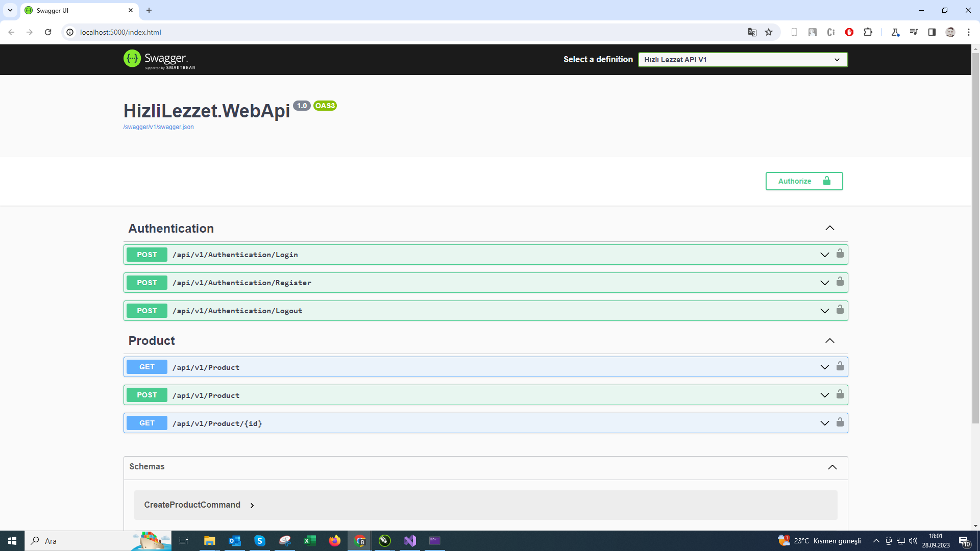Screen dimensions: 980x551
Task: Open a new browser tab
Action: point(149,10)
